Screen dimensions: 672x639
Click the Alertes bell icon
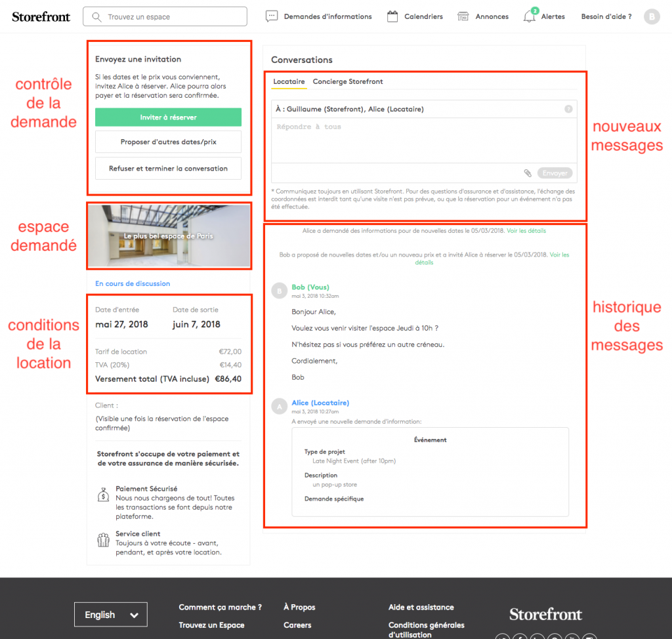click(530, 17)
